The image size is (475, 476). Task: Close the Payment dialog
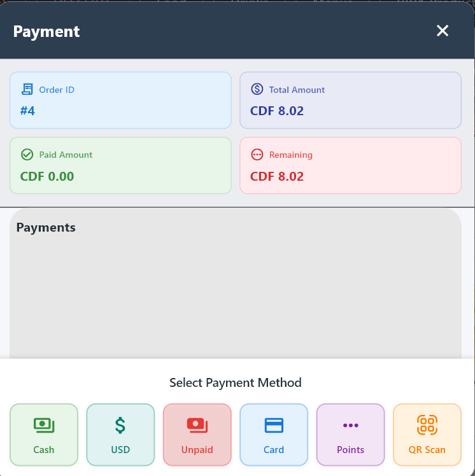[443, 31]
